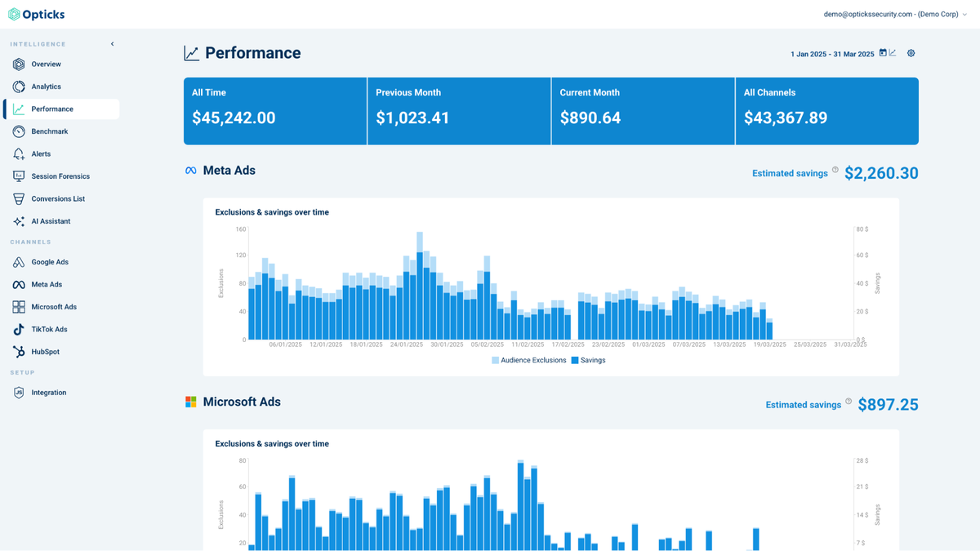980x551 pixels.
Task: Click the Conversions List funnel icon
Action: 18,198
